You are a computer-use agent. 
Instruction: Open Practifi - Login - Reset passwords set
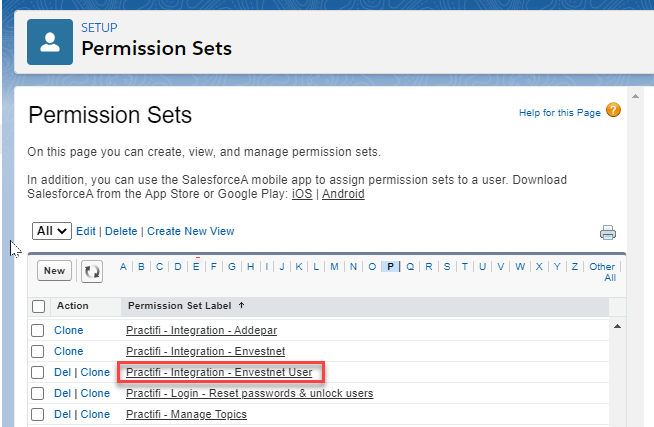249,393
